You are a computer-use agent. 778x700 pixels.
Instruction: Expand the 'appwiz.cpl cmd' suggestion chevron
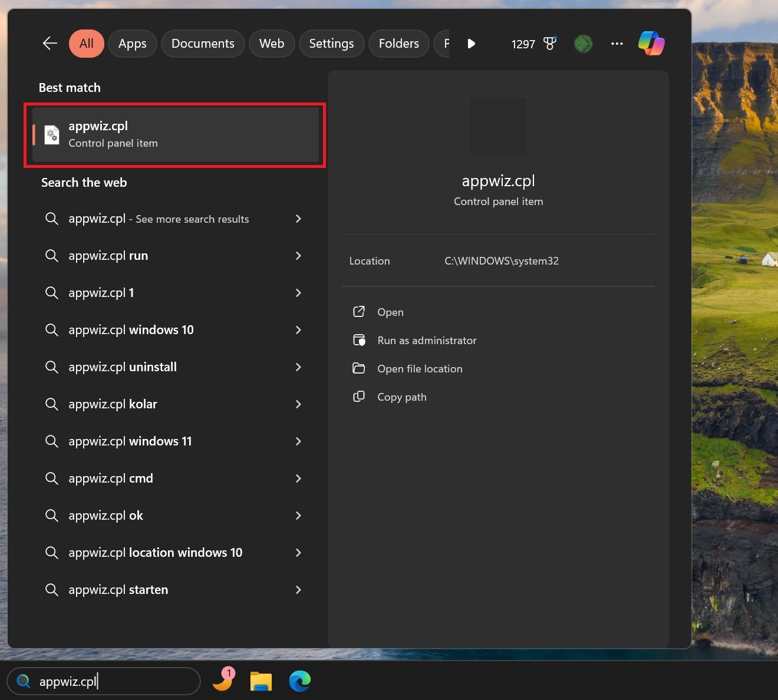pyautogui.click(x=298, y=478)
